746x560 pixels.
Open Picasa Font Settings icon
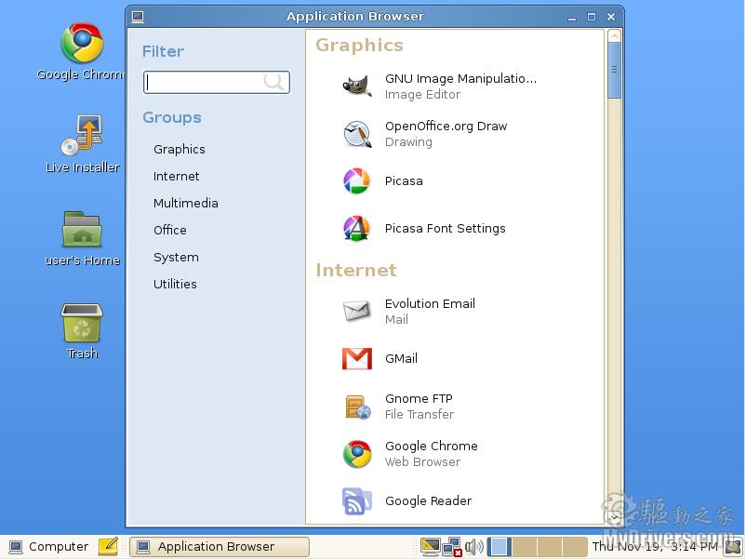[x=357, y=229]
